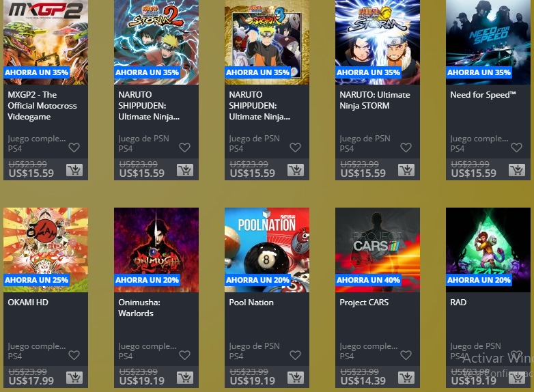Toggle wishlist heart for MXGP2
The height and width of the screenshot is (392, 534).
click(x=74, y=148)
